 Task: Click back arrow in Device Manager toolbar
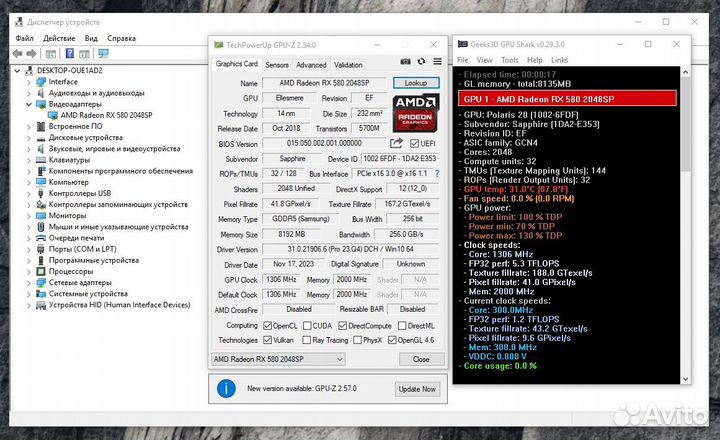point(17,54)
